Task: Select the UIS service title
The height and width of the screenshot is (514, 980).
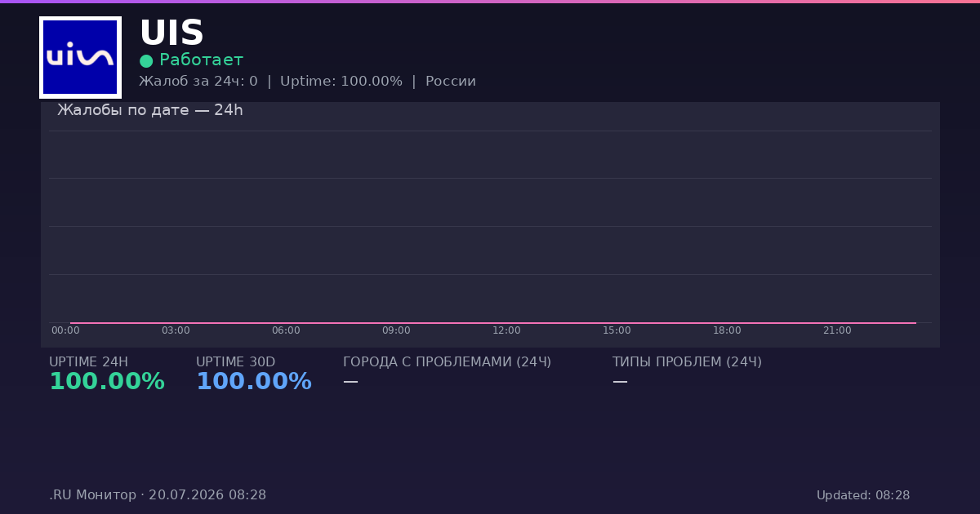Action: (x=171, y=33)
